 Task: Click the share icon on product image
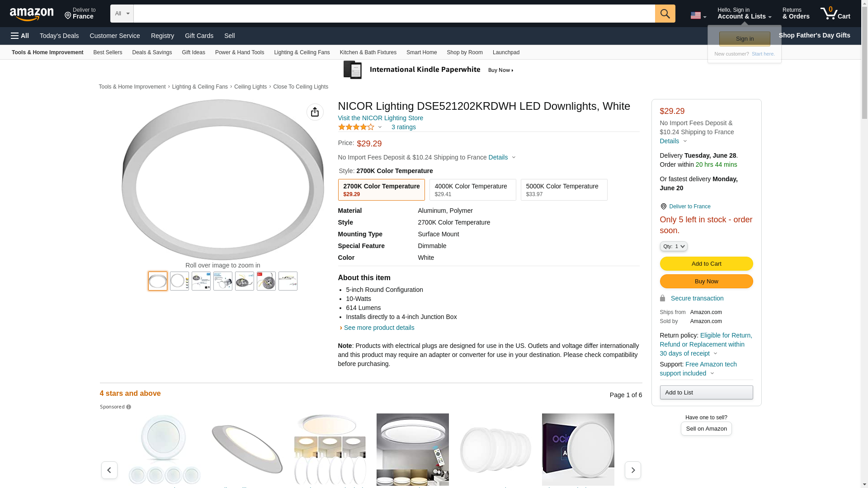pyautogui.click(x=315, y=112)
